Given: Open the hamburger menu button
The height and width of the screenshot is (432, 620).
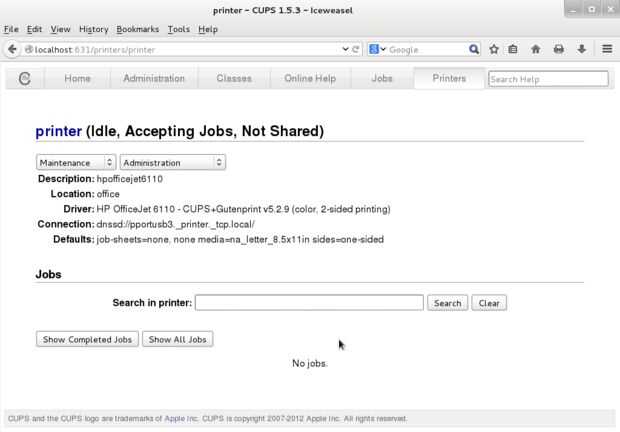Looking at the screenshot, I should coord(607,49).
